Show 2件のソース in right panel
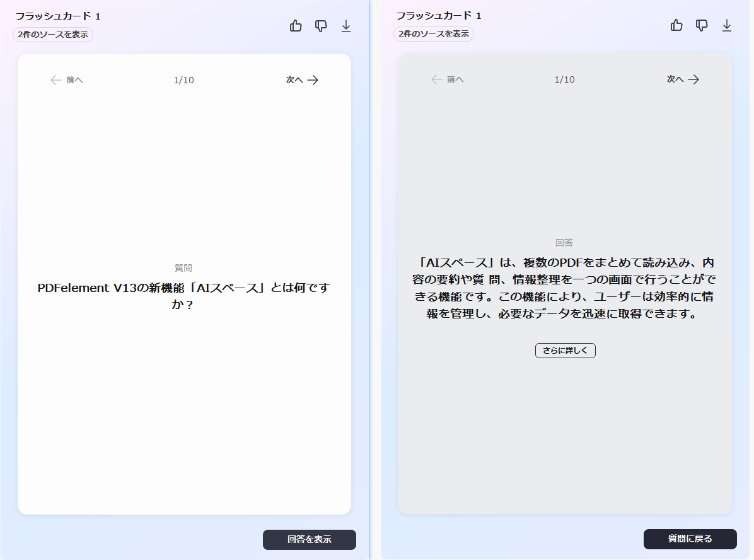This screenshot has height=560, width=754. point(434,34)
